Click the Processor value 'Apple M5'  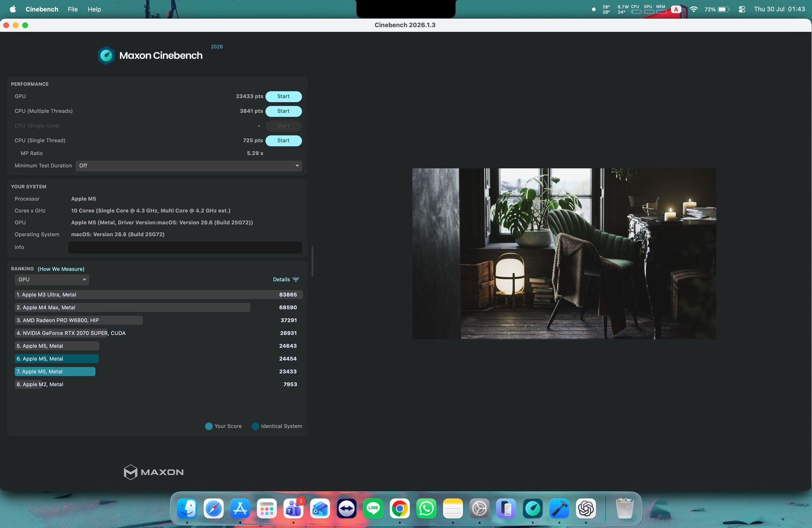tap(84, 199)
